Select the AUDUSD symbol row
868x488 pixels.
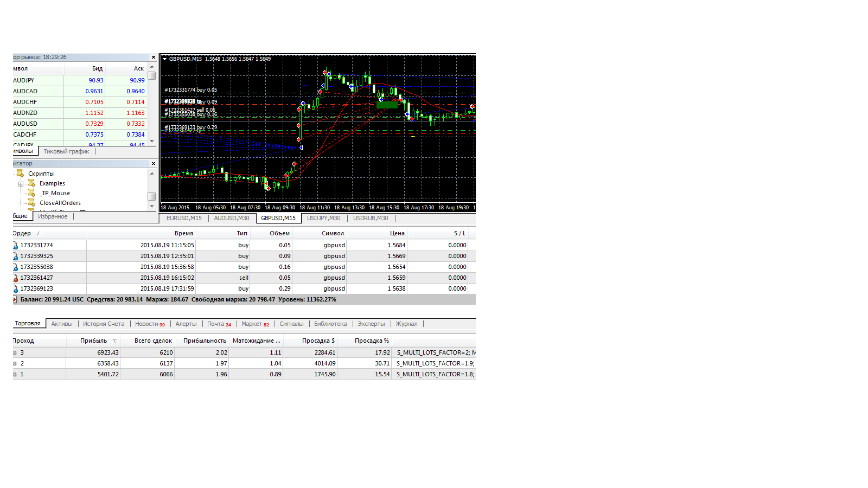click(80, 124)
